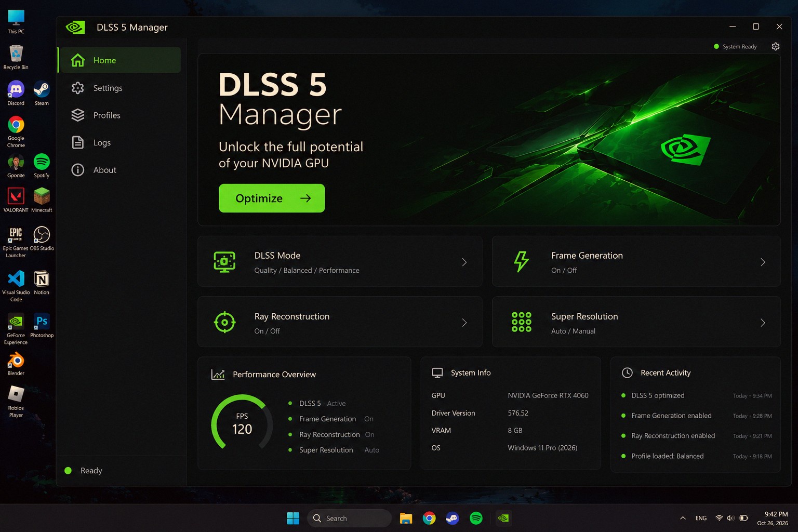Expand the Frame Generation card chevron

(763, 262)
